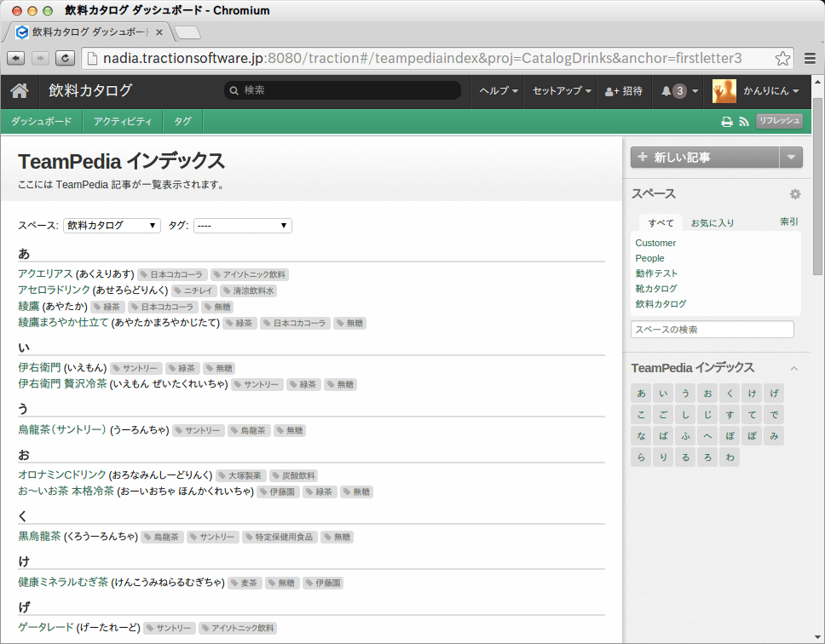Jump to index letter ろ in sidebar
This screenshot has width=825, height=644.
(707, 457)
